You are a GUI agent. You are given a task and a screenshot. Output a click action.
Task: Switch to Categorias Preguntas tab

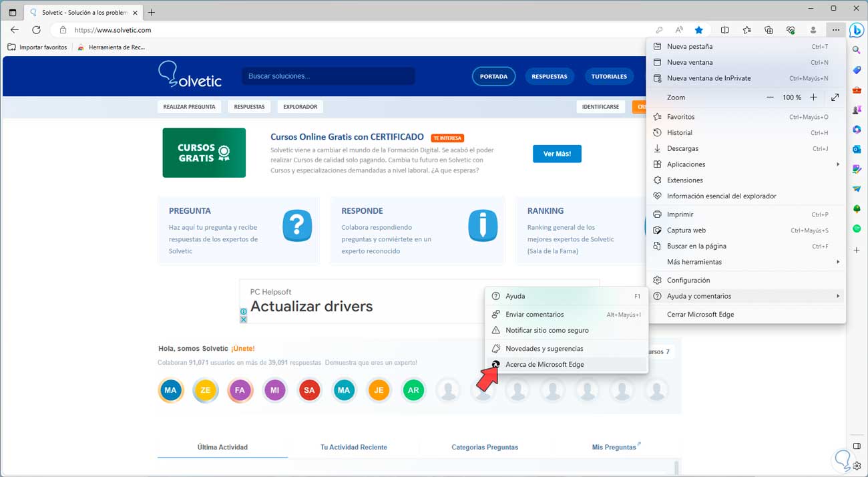click(485, 447)
